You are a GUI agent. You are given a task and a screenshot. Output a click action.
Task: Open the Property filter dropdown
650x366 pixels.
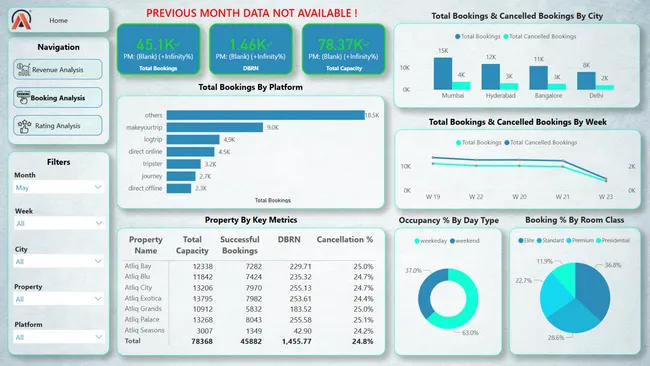click(x=58, y=299)
